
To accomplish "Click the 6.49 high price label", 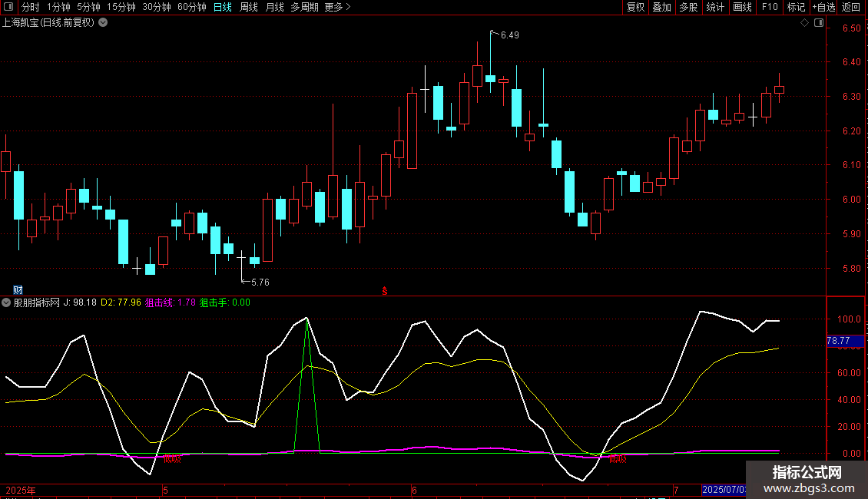I will [510, 35].
